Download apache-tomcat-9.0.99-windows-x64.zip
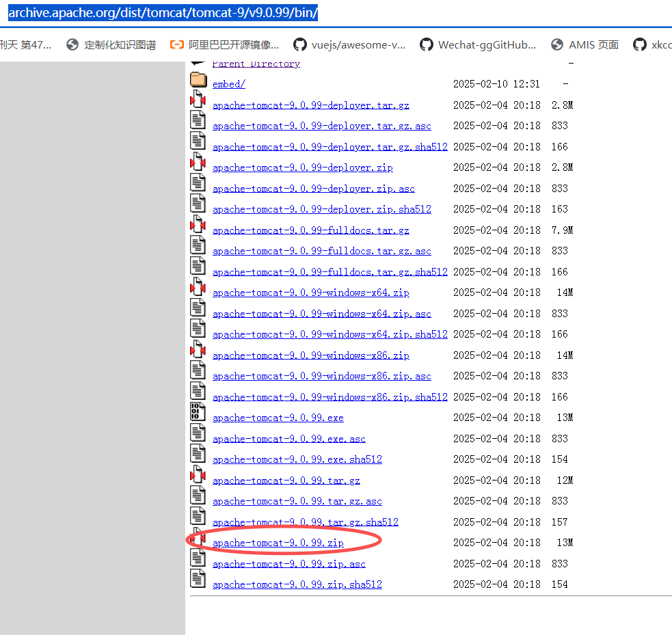This screenshot has width=672, height=635. [311, 293]
